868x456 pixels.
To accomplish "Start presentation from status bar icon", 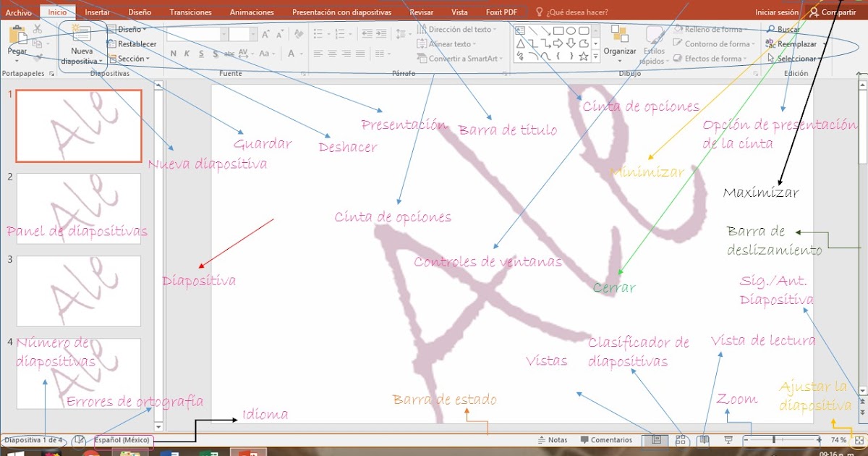I will point(727,439).
